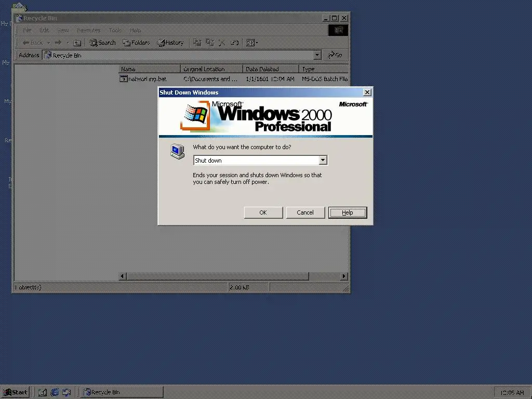
Task: Open the Help menu in Recycle Bin
Action: (x=135, y=30)
